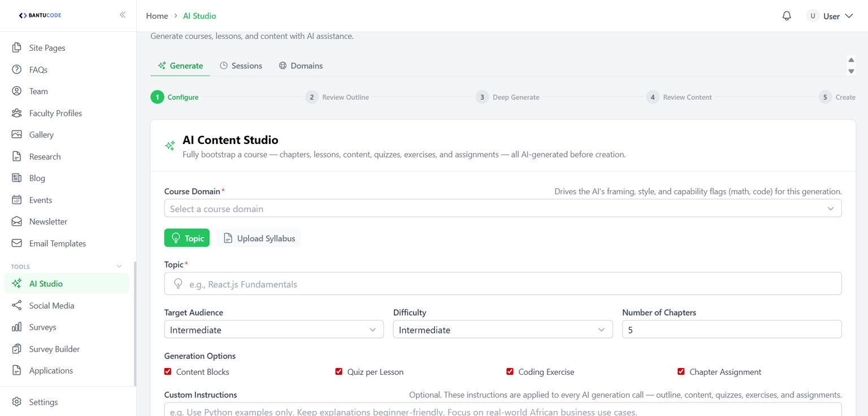Go to step 4 Review Content

679,97
